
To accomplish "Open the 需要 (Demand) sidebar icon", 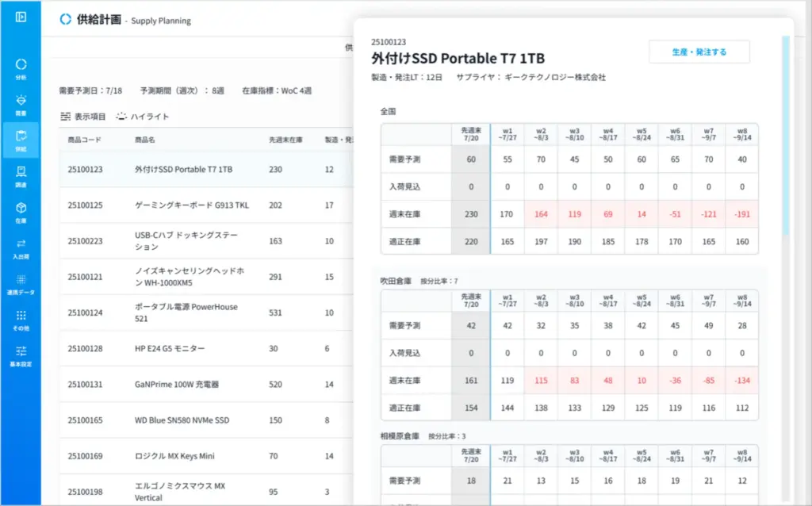I will tap(21, 104).
